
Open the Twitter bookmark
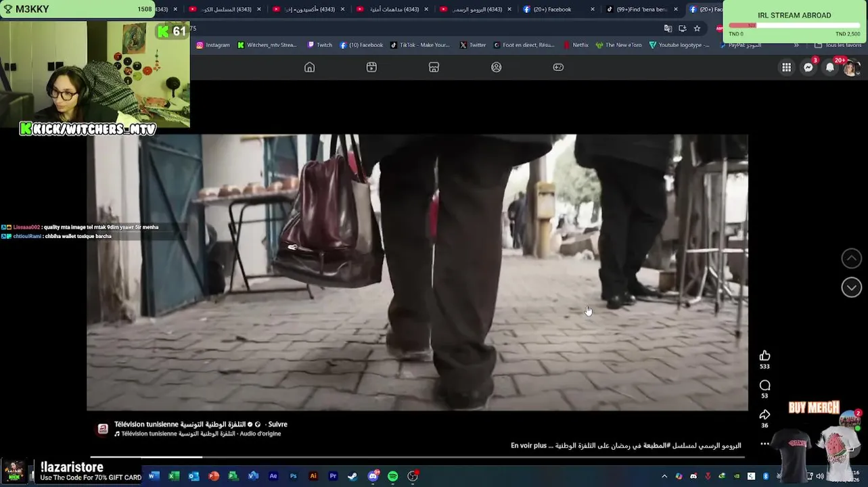click(473, 45)
